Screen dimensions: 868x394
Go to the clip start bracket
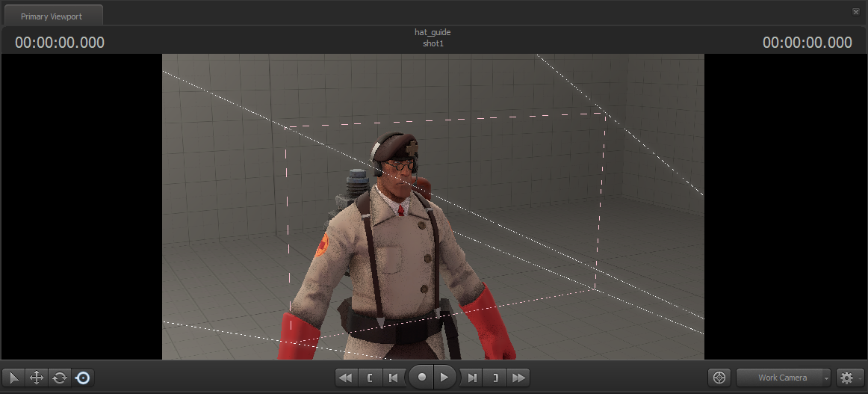(x=369, y=378)
